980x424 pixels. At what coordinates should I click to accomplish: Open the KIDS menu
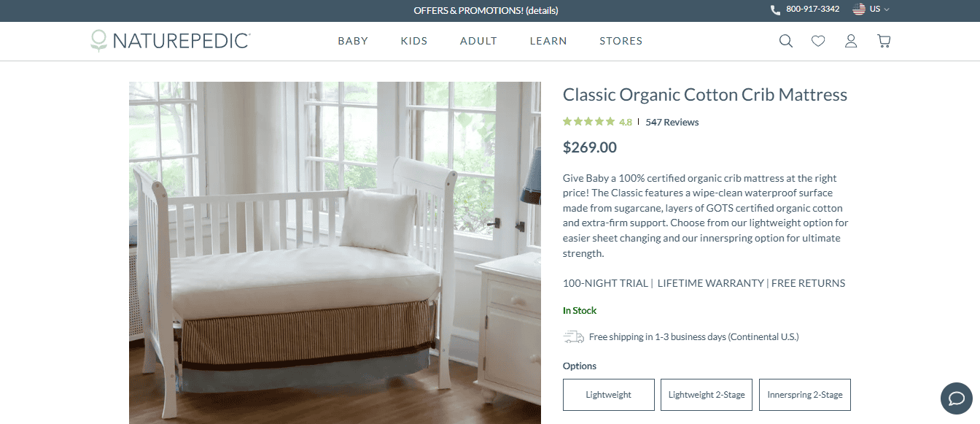click(414, 41)
